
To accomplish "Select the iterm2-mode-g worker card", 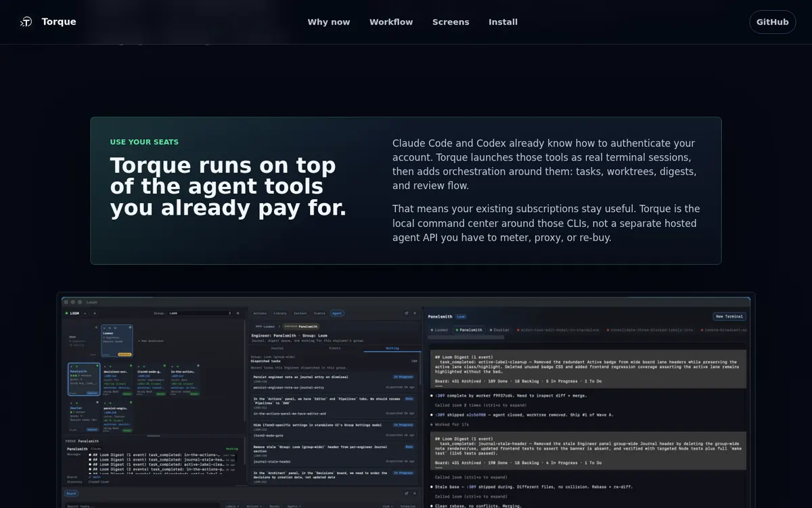I will pyautogui.click(x=151, y=380).
